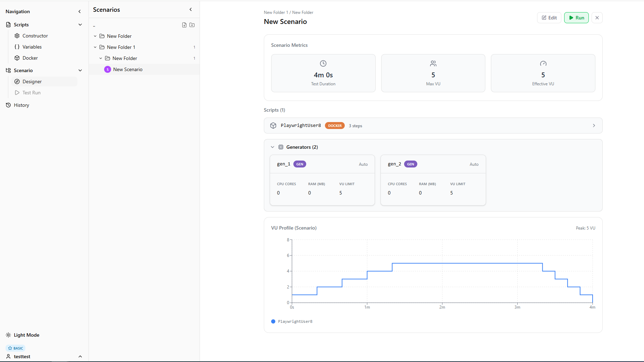The image size is (644, 362).
Task: Click trailing 'New Folder' in breadcrumb
Action: 303,12
